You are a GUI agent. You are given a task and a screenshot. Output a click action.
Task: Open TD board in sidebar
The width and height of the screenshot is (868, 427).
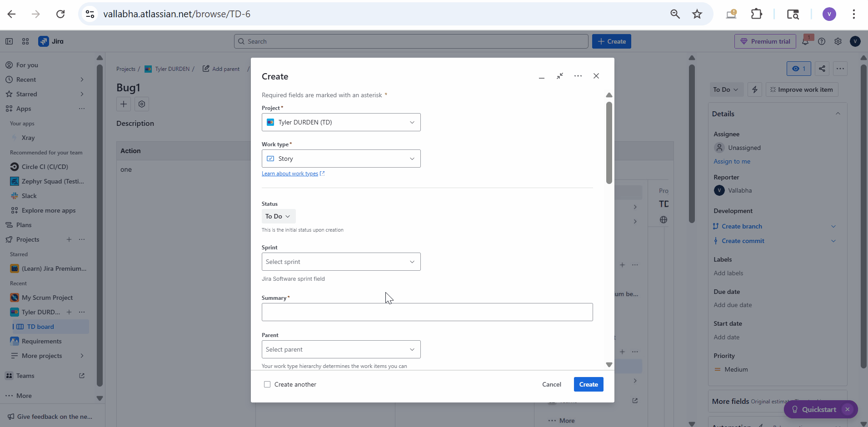[x=40, y=327]
